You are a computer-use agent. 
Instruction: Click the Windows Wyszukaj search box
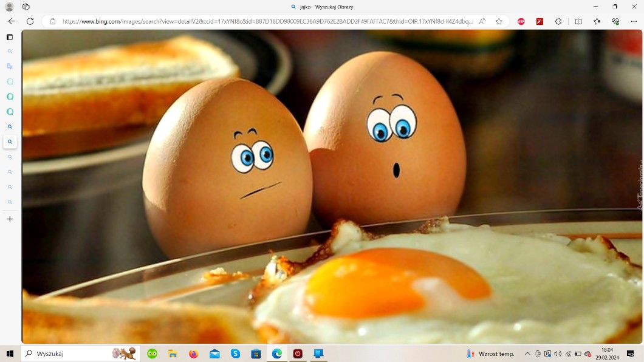[x=73, y=353]
